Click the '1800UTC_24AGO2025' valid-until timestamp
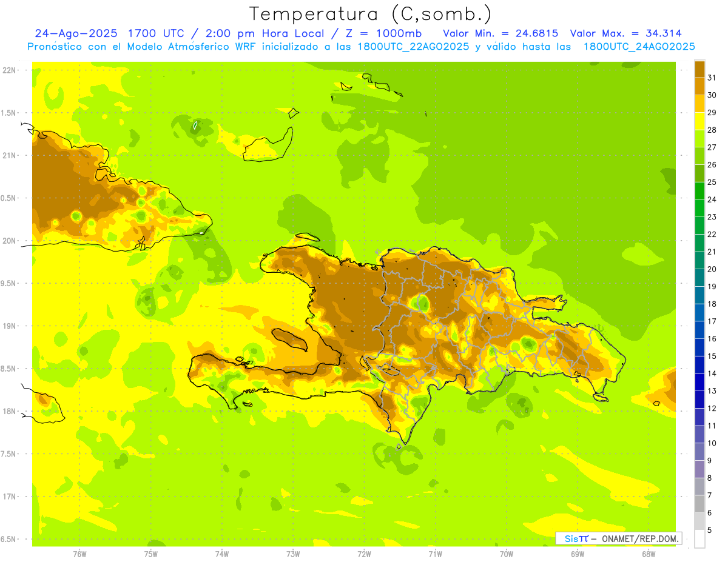 [x=639, y=47]
